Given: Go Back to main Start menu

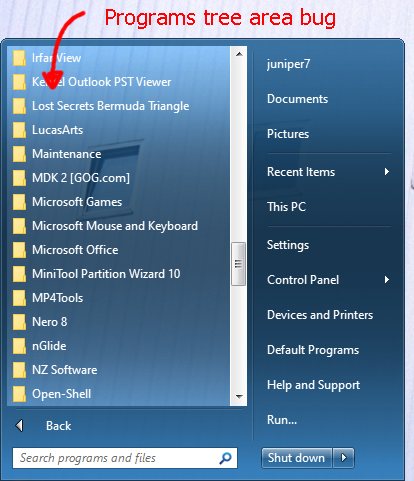Looking at the screenshot, I should coord(58,426).
